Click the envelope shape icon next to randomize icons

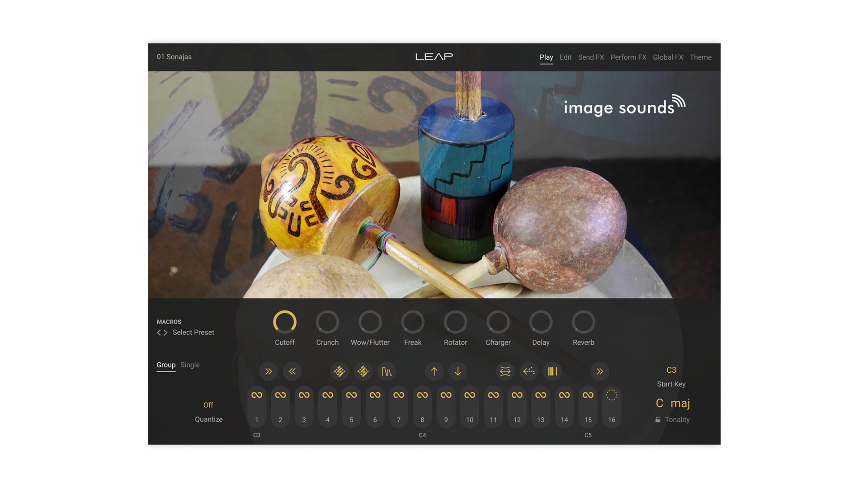(387, 371)
